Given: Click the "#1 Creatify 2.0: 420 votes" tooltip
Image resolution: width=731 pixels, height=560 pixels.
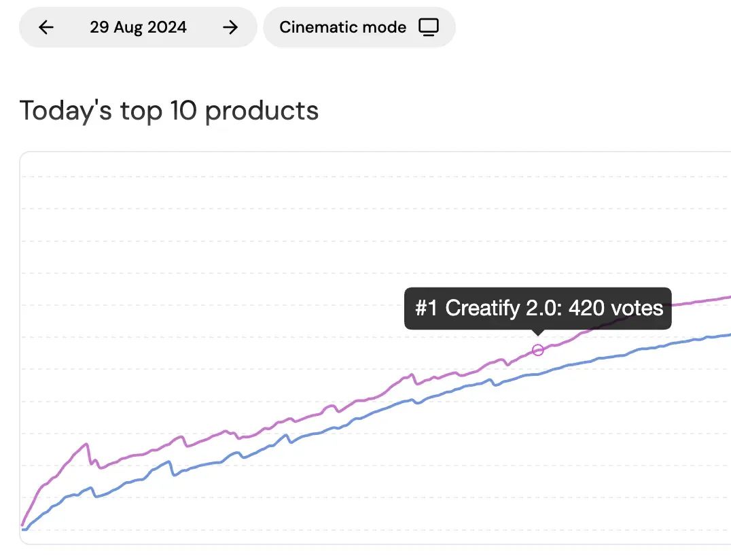Looking at the screenshot, I should pos(538,309).
